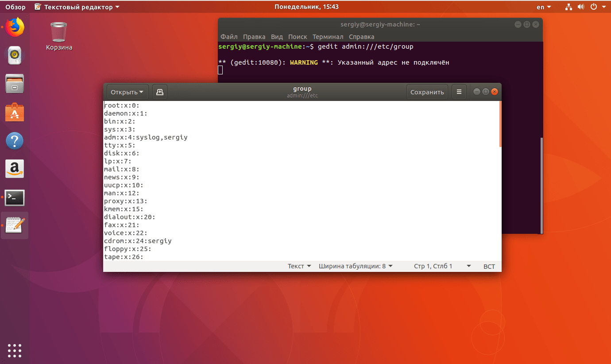611x364 pixels.
Task: Open the gedit hamburger menu
Action: pyautogui.click(x=459, y=92)
